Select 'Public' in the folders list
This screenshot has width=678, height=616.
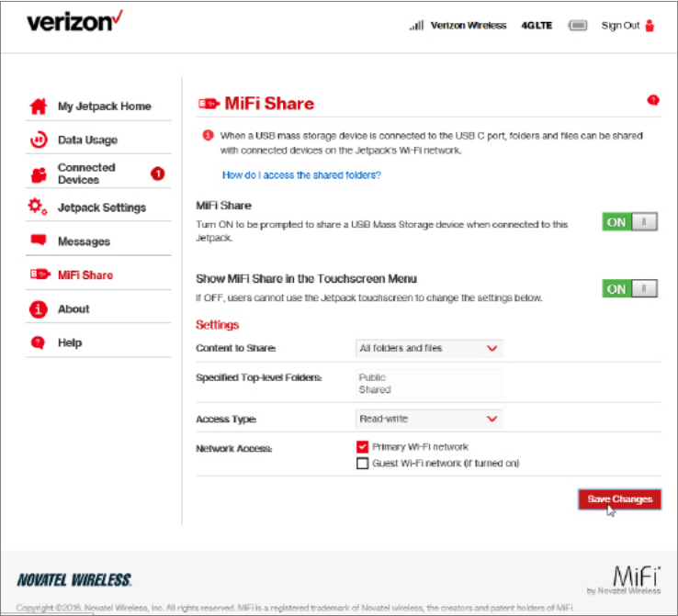pyautogui.click(x=372, y=377)
